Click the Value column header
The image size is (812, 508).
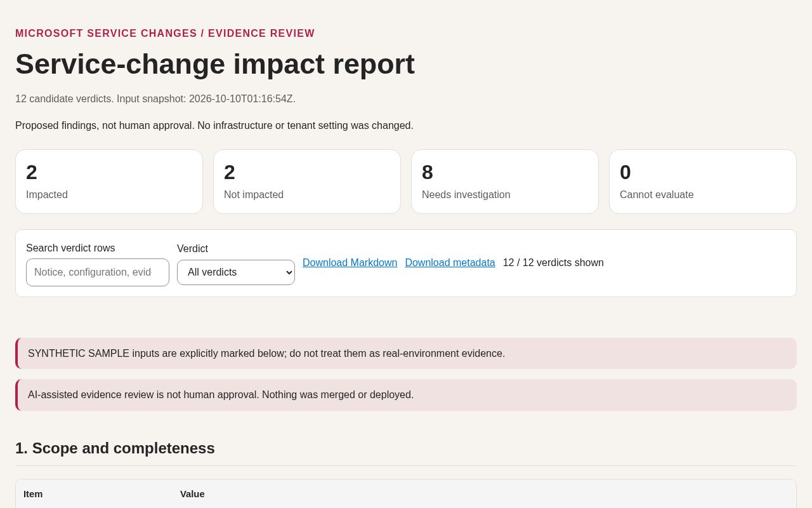click(192, 494)
